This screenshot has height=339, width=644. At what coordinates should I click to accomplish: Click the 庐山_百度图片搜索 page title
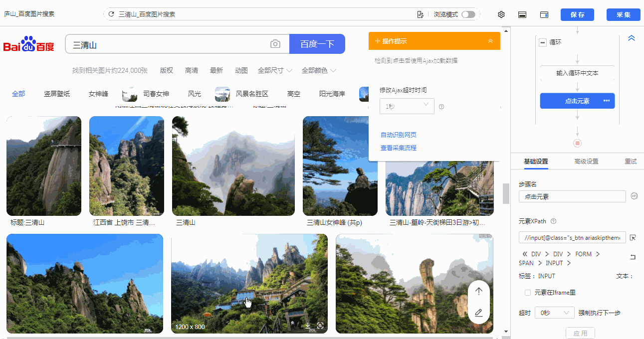click(x=29, y=14)
